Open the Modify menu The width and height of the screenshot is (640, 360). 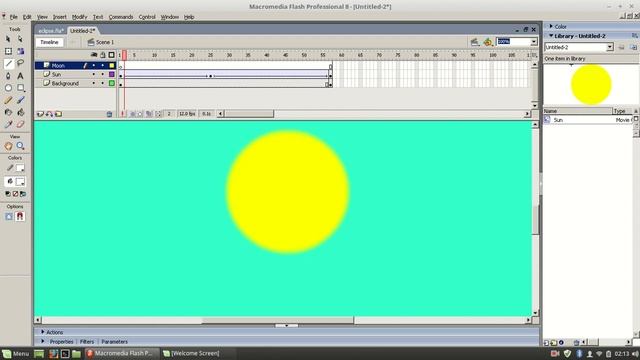pos(79,17)
